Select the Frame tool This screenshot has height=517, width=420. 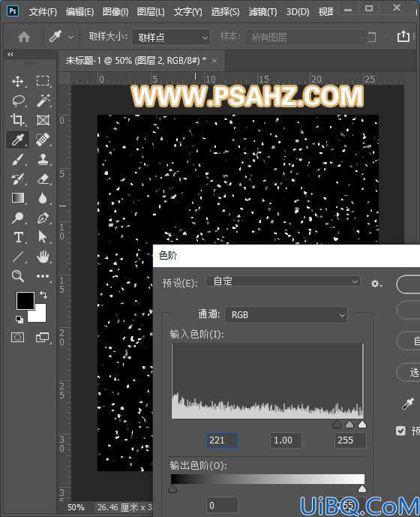point(43,120)
